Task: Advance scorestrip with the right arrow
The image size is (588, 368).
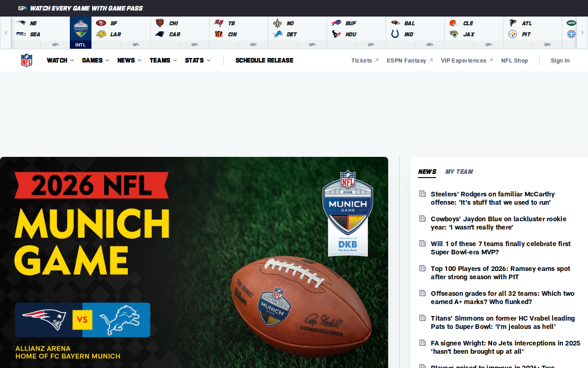Action: pyautogui.click(x=582, y=33)
